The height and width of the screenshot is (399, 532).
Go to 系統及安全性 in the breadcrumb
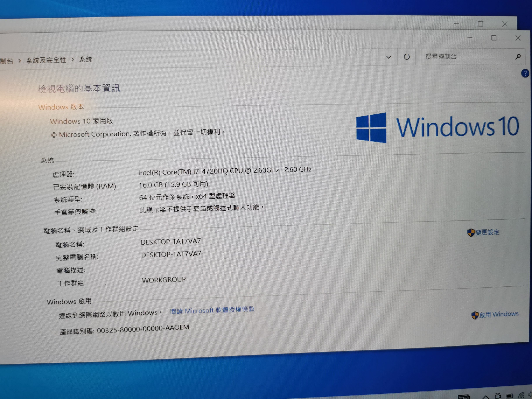[46, 60]
